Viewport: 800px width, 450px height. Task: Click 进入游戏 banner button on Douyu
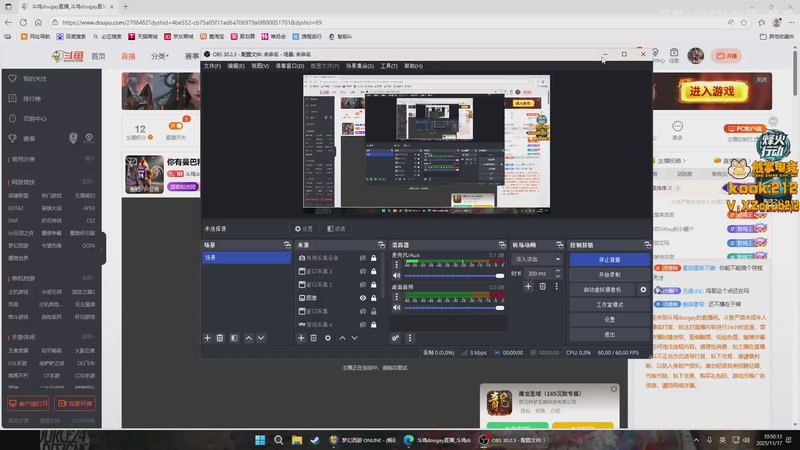(712, 92)
